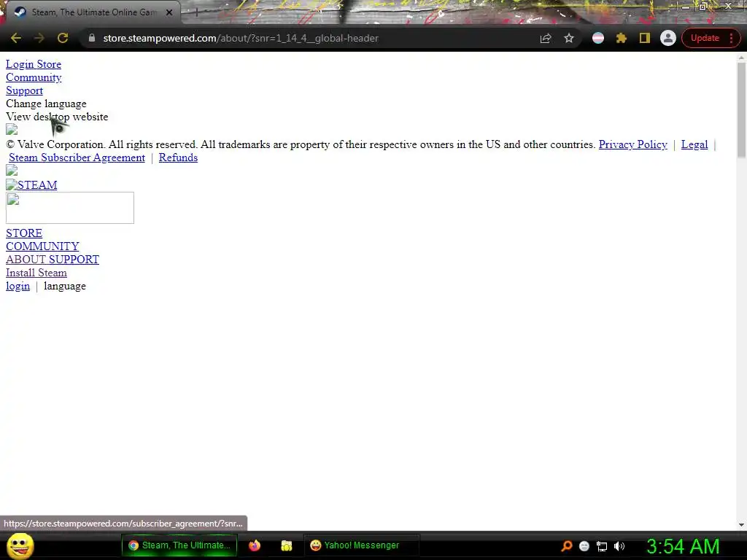Click the broken image above the copyright line
This screenshot has height=560, width=747.
click(x=12, y=130)
